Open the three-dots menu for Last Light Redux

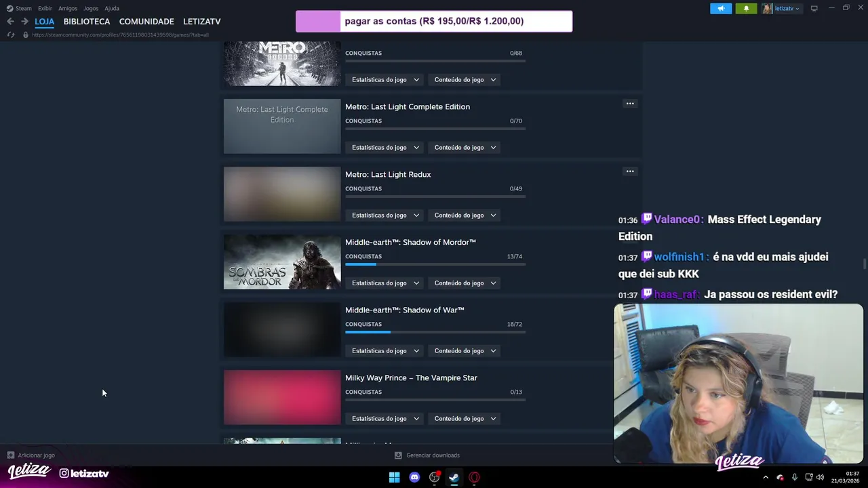pyautogui.click(x=630, y=171)
